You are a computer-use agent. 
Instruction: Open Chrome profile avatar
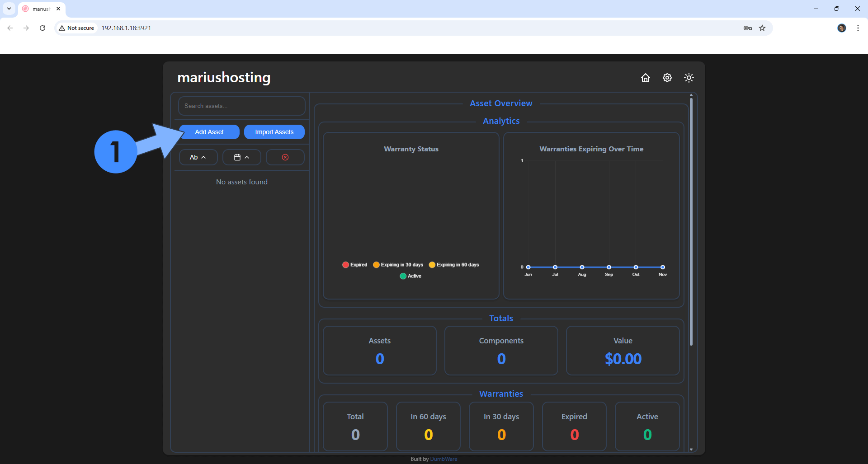[841, 28]
